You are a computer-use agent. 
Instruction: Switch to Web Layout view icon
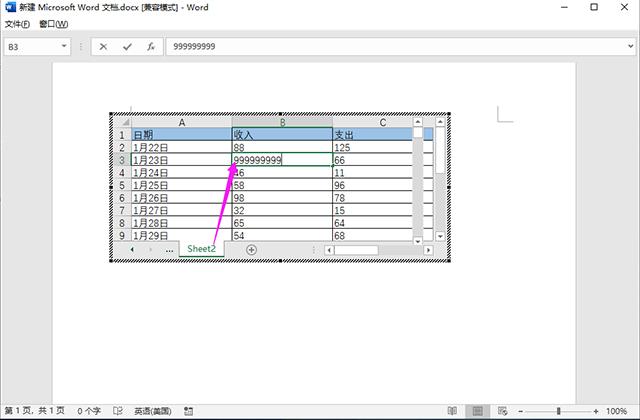(505, 411)
